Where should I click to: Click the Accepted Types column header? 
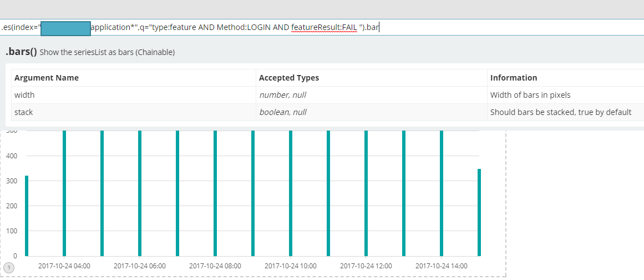tap(289, 78)
